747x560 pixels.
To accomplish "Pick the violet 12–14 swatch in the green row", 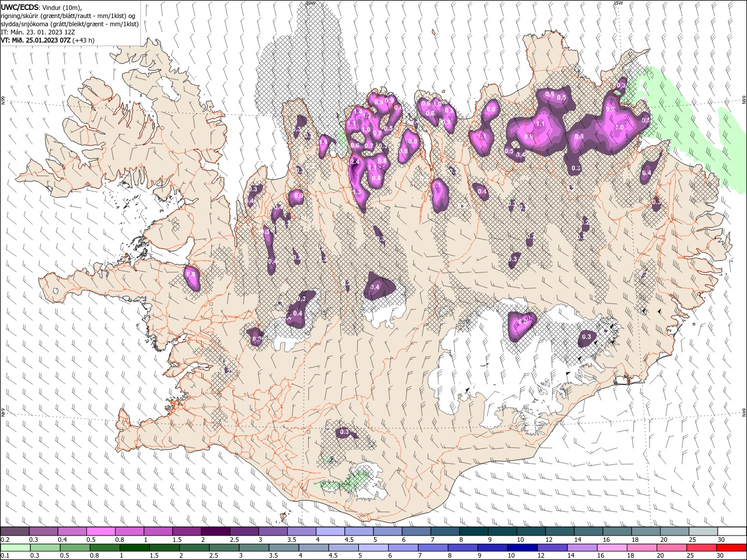I will [x=552, y=548].
